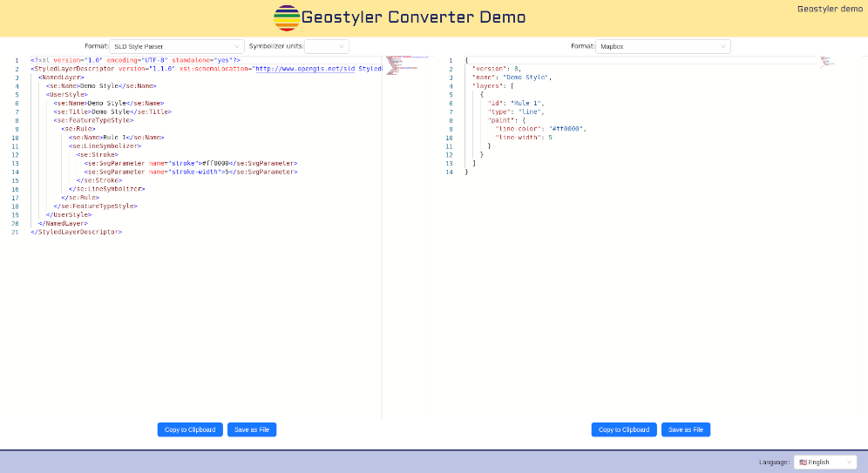Save the Mapbox output as file
868x473 pixels.
[686, 429]
